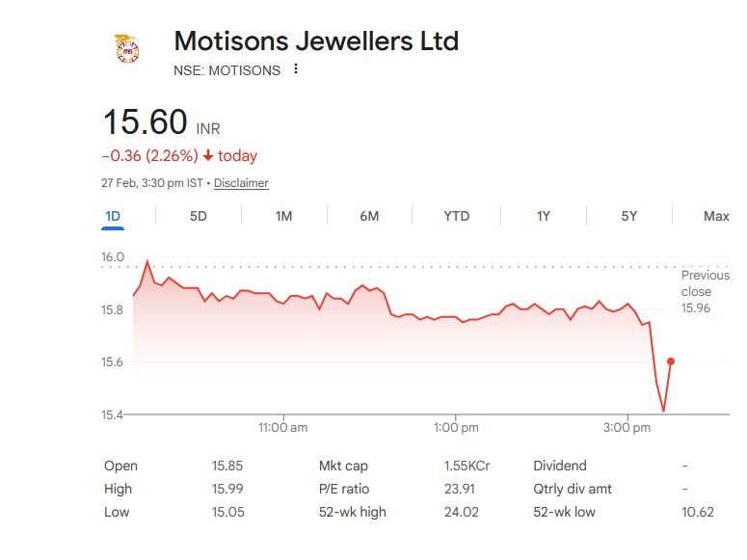Click the red down arrow beside today
The height and width of the screenshot is (560, 747).
(208, 156)
